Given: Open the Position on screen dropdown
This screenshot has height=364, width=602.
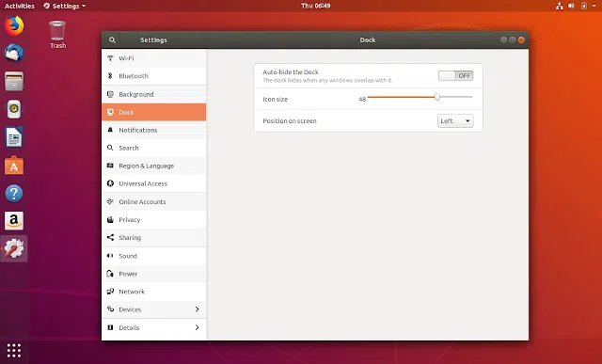Looking at the screenshot, I should coord(455,121).
